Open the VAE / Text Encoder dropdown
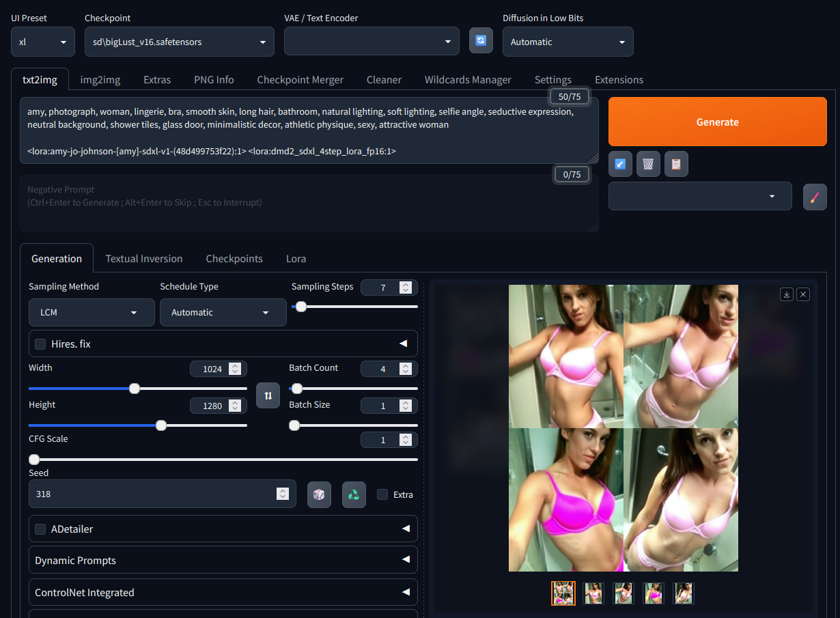The width and height of the screenshot is (840, 618). 372,42
